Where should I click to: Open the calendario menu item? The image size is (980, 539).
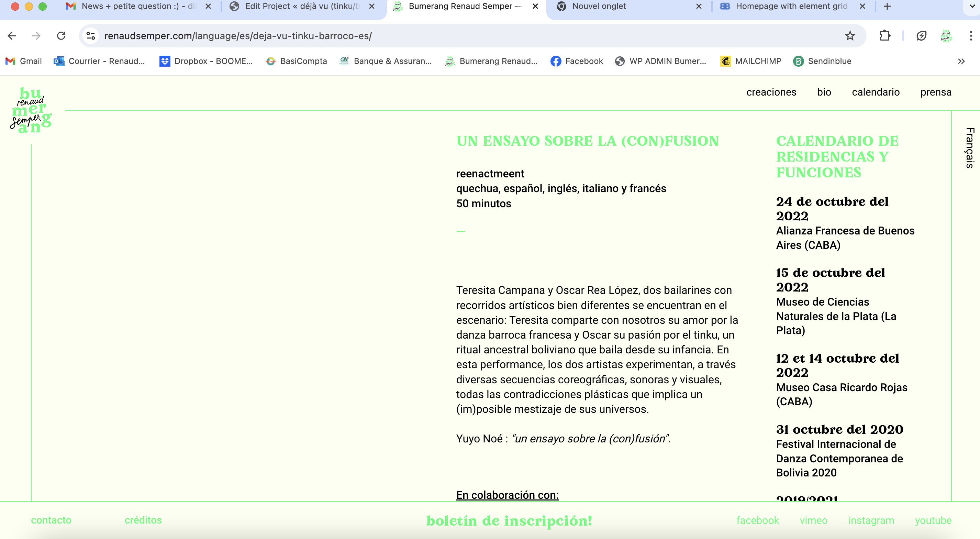[x=876, y=92]
